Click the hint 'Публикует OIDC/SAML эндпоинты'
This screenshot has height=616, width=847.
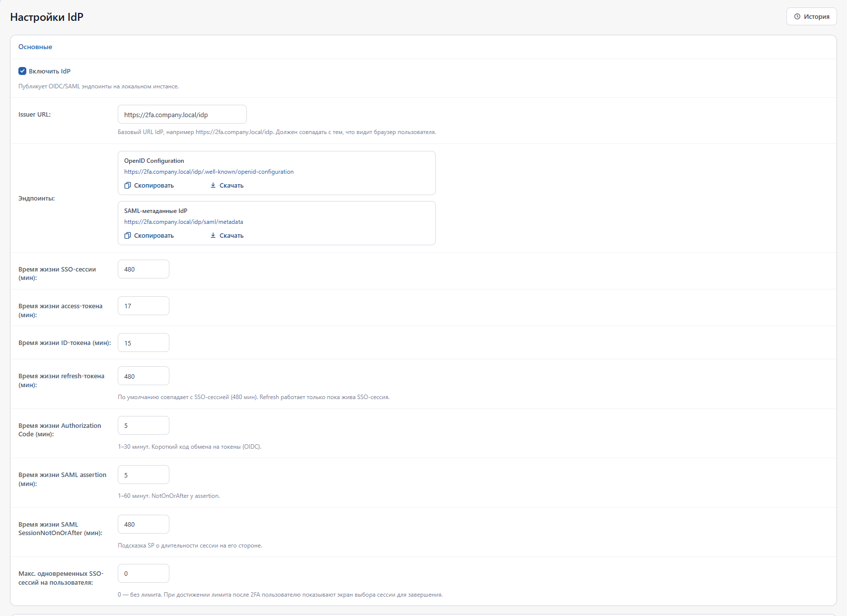(x=98, y=86)
